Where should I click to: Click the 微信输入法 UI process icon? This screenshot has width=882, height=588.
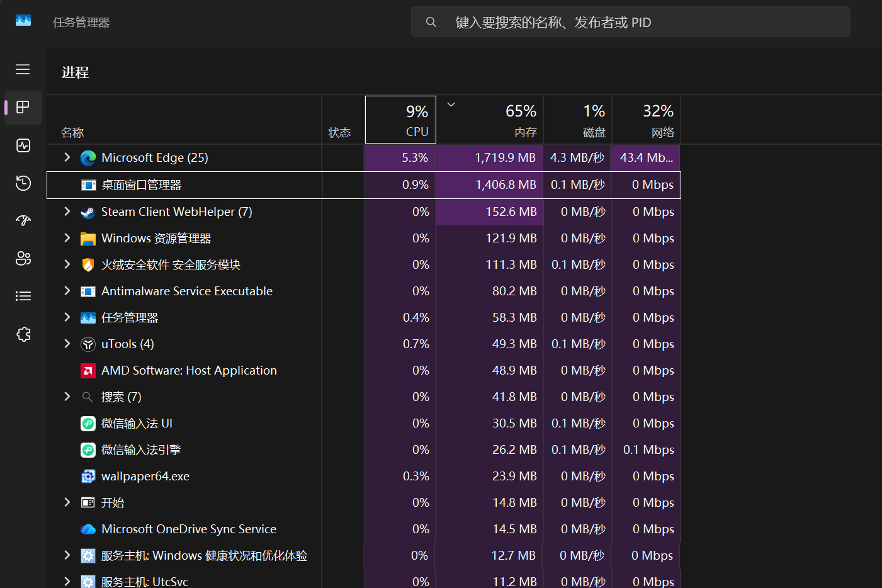pyautogui.click(x=88, y=424)
